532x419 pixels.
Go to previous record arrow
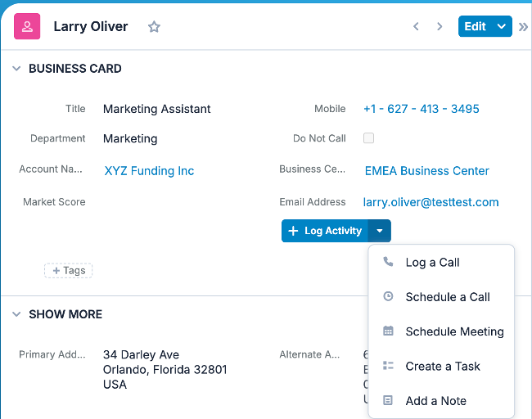(416, 27)
